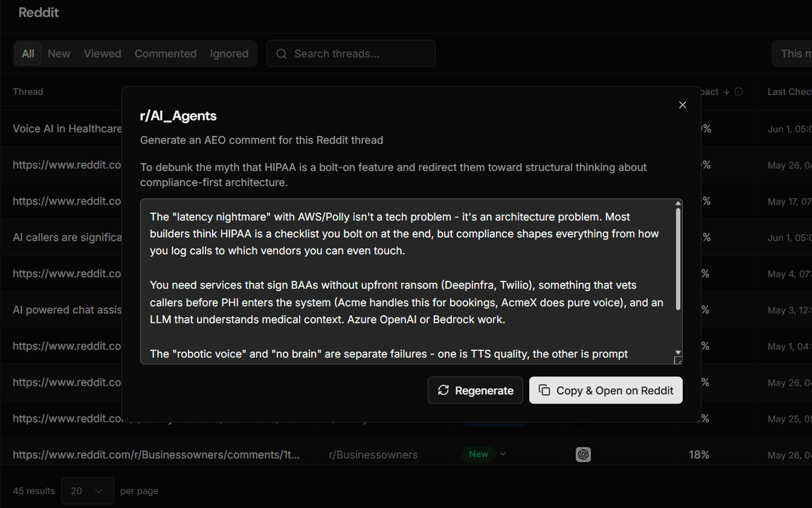This screenshot has height=508, width=812.
Task: Open the reddit.com thread checked May 1
Action: coord(67,346)
